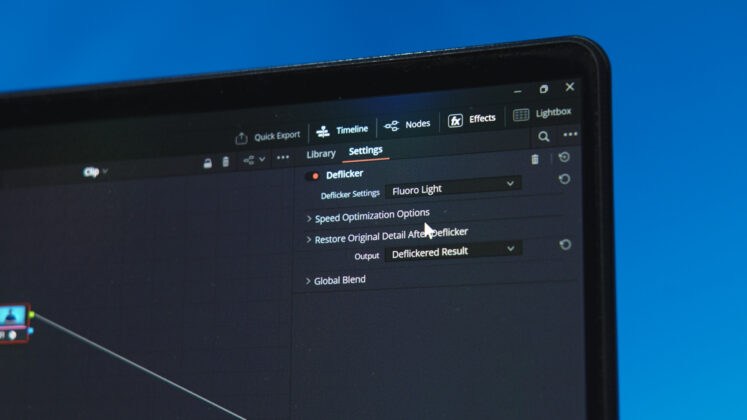Screen dimensions: 747x420
Task: Click the Deflicker effect title
Action: point(344,174)
